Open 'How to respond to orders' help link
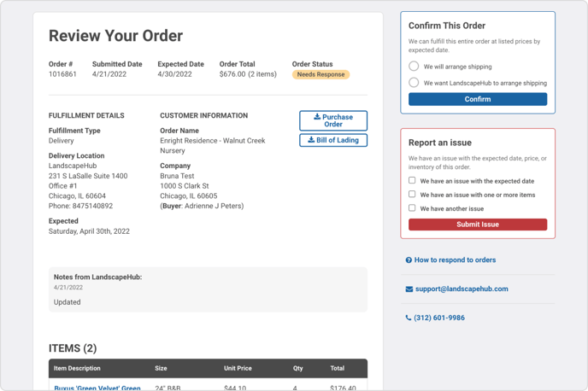This screenshot has width=588, height=391. 455,260
